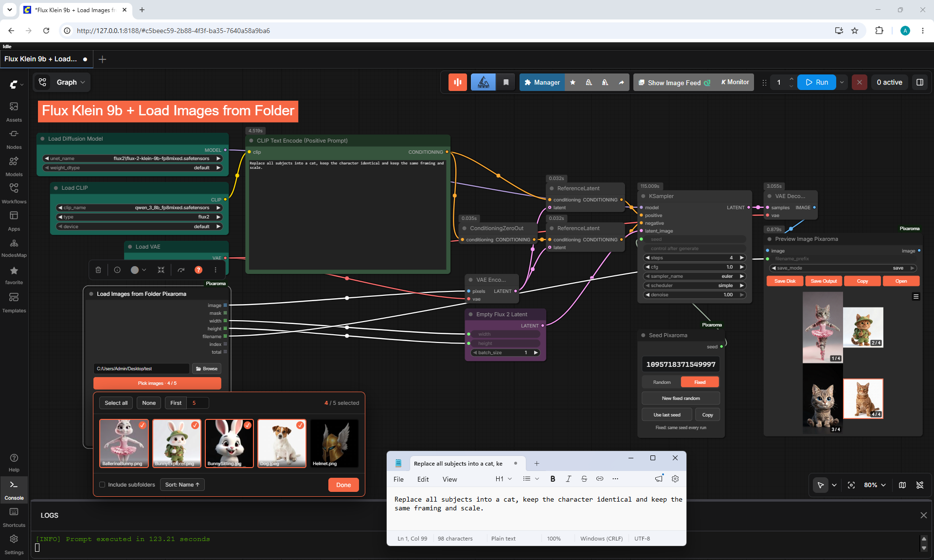Viewport: 934px width, 560px height.
Task: Deselect Dog.jpeg image
Action: click(x=282, y=443)
